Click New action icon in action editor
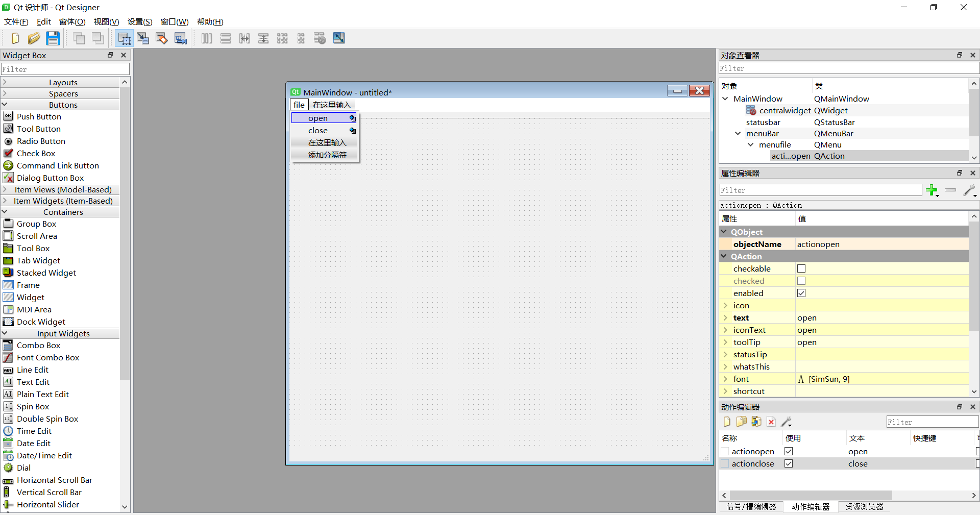The width and height of the screenshot is (980, 515). point(727,422)
